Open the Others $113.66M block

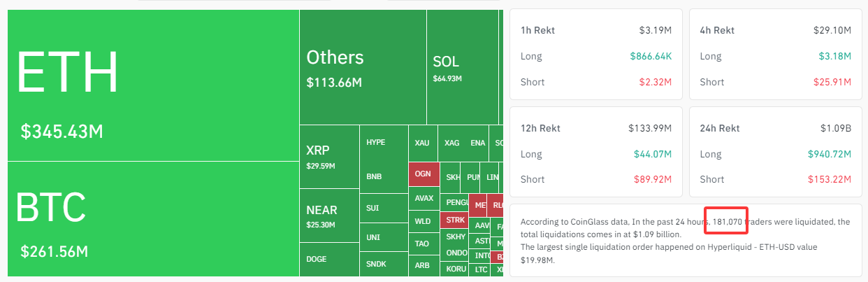tap(363, 66)
